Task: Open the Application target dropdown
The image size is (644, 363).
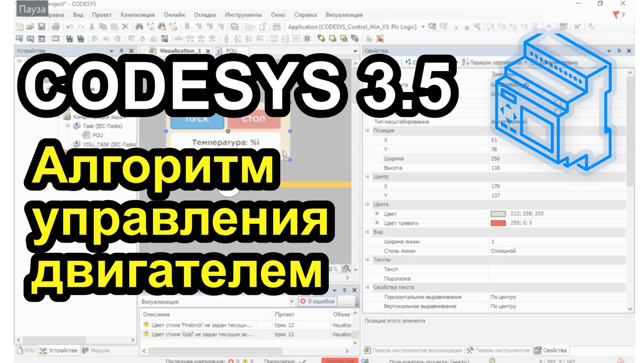Action: coord(423,27)
